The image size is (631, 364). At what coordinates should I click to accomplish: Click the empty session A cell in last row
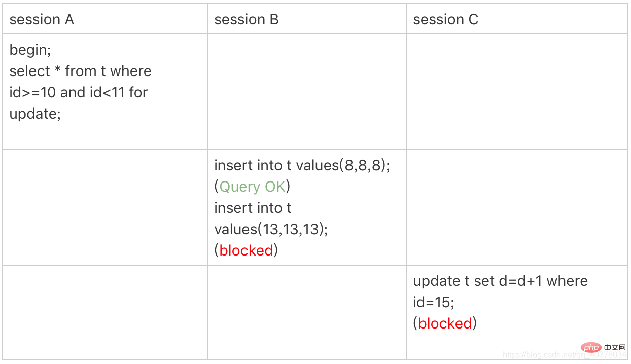[x=105, y=312]
